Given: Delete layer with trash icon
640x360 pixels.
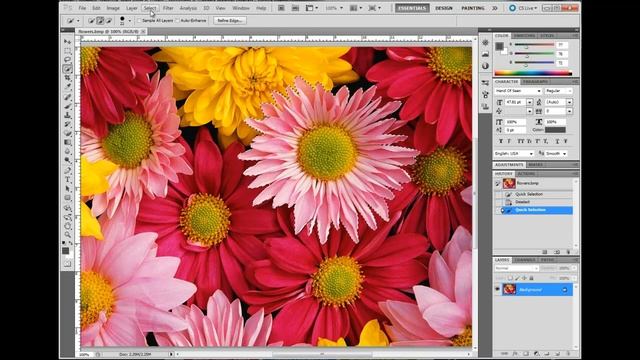Looking at the screenshot, I should pyautogui.click(x=568, y=353).
